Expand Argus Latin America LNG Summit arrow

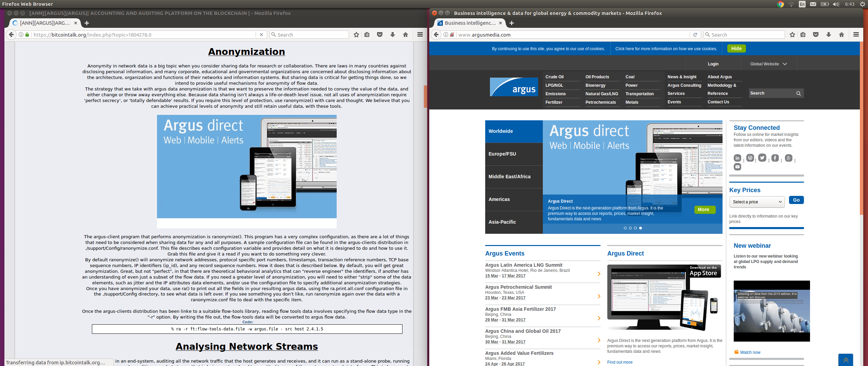[599, 274]
